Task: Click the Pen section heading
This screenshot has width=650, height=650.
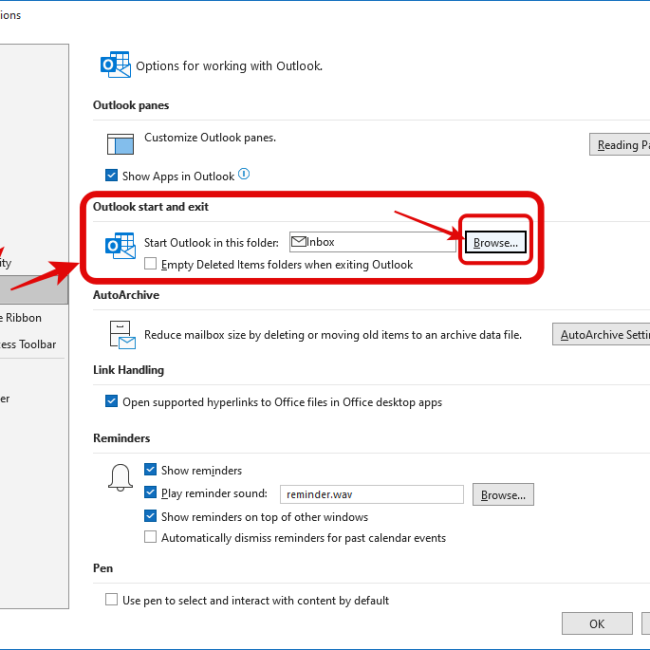Action: 103,568
